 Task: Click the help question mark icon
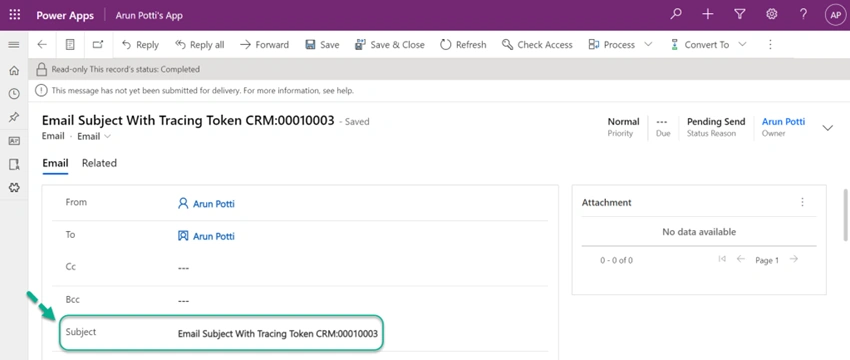pos(803,15)
